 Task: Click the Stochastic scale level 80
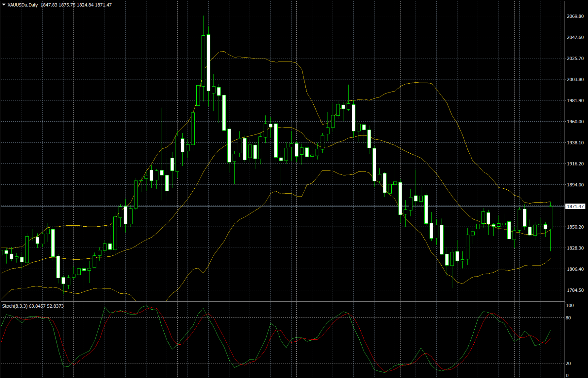[568, 318]
